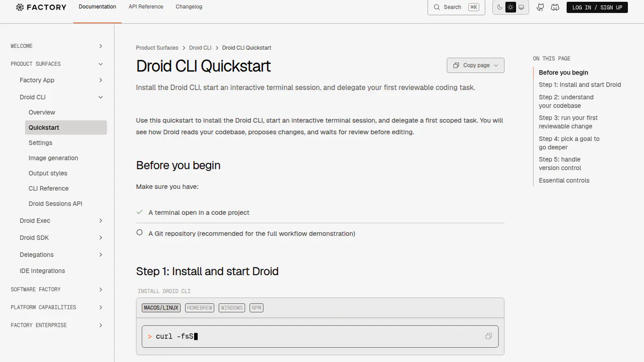Open the API Reference tab
The width and height of the screenshot is (644, 362).
(146, 7)
